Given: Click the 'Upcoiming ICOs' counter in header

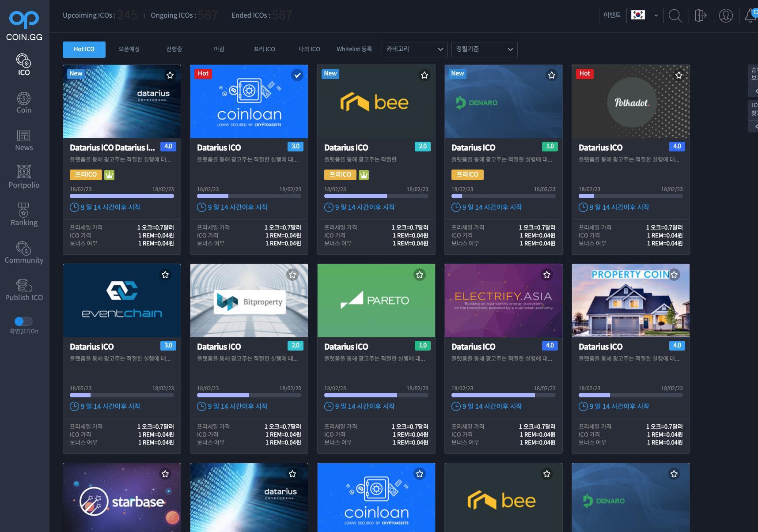Looking at the screenshot, I should (x=100, y=15).
